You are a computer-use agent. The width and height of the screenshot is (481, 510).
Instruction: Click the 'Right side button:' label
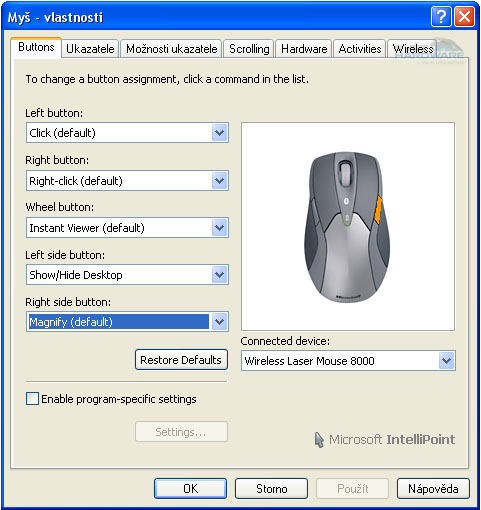(x=68, y=302)
